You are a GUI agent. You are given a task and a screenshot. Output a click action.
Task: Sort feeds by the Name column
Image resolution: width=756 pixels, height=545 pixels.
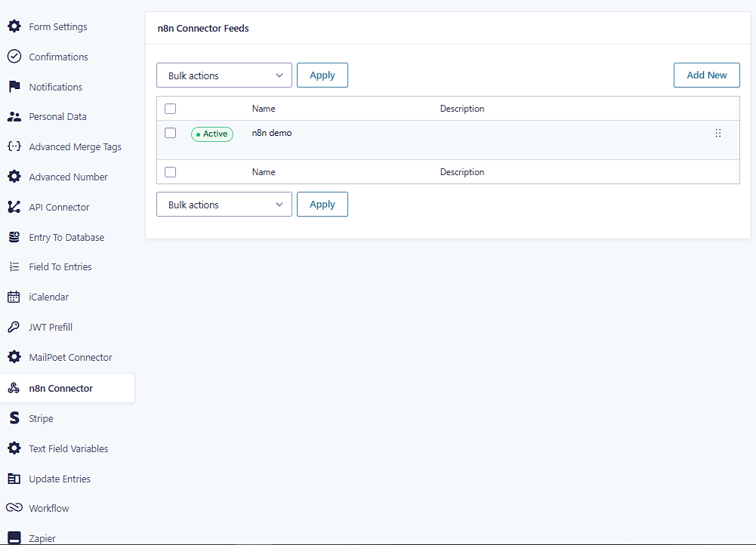point(263,109)
